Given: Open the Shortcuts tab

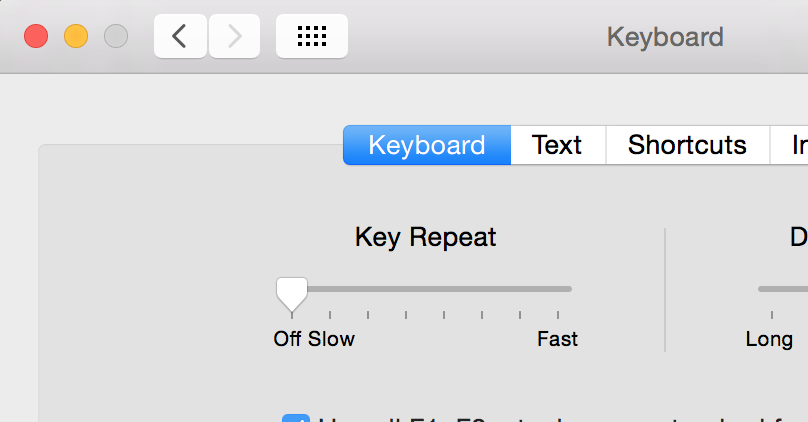Looking at the screenshot, I should click(x=688, y=145).
